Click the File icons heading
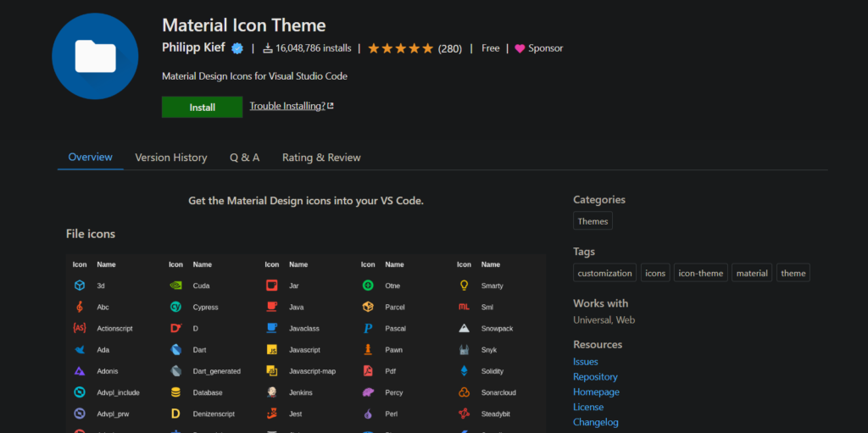This screenshot has height=433, width=868. click(90, 234)
